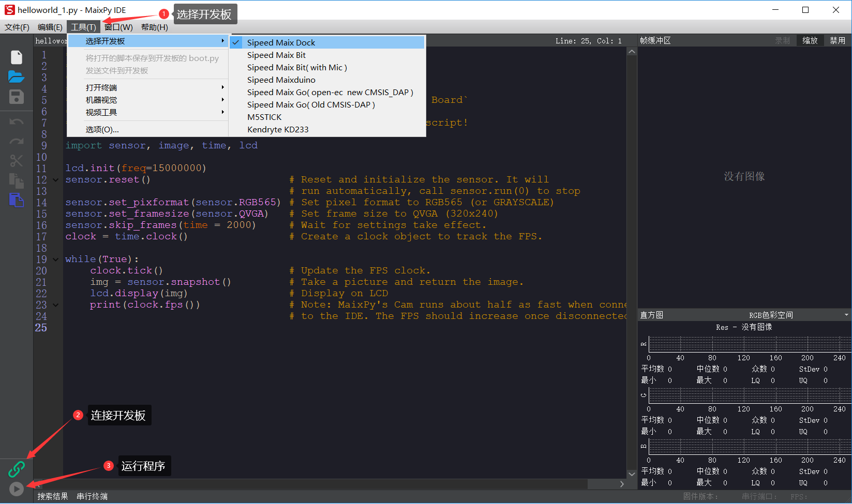Select the checked Sipeed Maix Dock board
The height and width of the screenshot is (504, 852).
(327, 42)
